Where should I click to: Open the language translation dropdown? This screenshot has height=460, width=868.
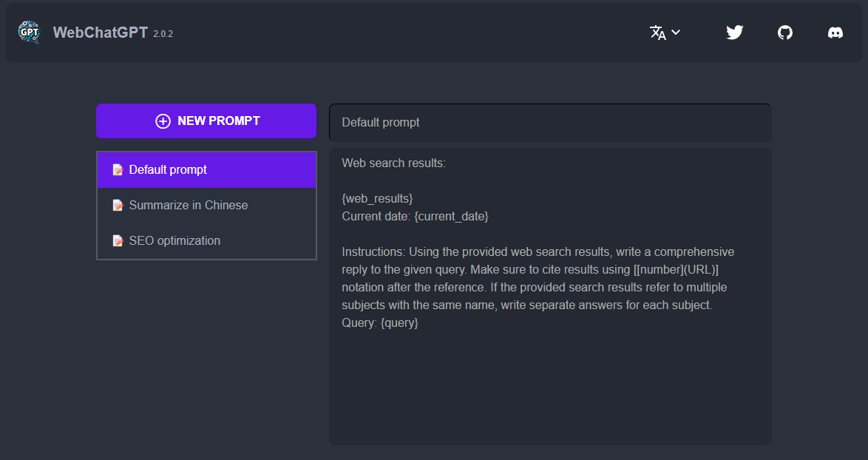665,33
